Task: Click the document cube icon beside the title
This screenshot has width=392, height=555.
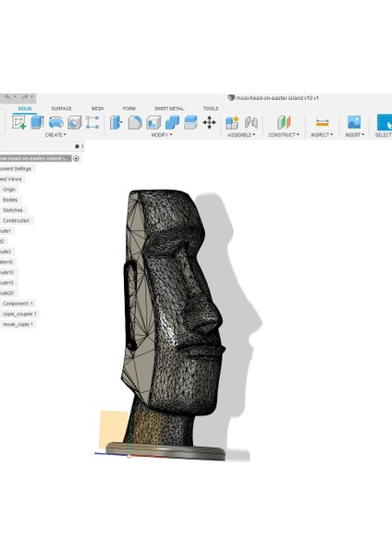Action: click(x=231, y=98)
